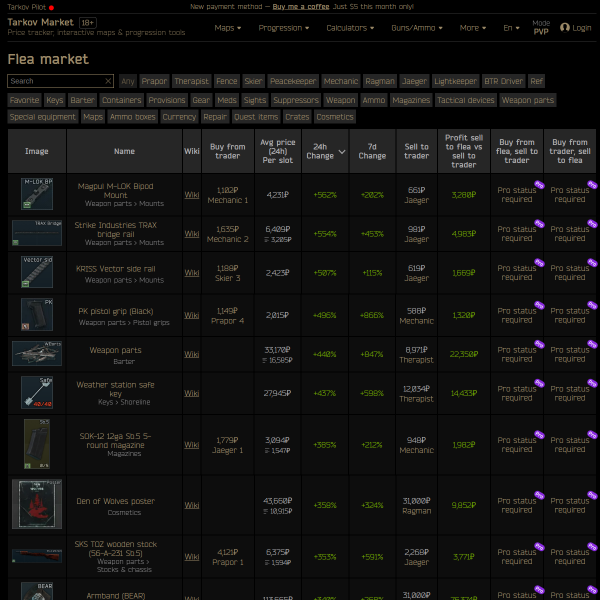Show the Weapon parts category

(x=527, y=100)
